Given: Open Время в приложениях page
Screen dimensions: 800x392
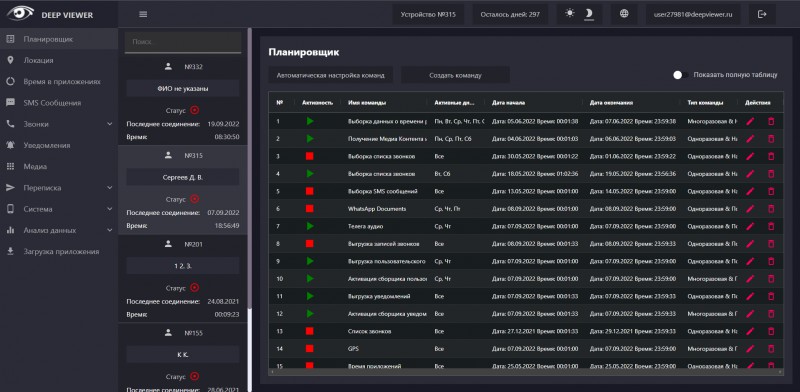Looking at the screenshot, I should [x=59, y=82].
